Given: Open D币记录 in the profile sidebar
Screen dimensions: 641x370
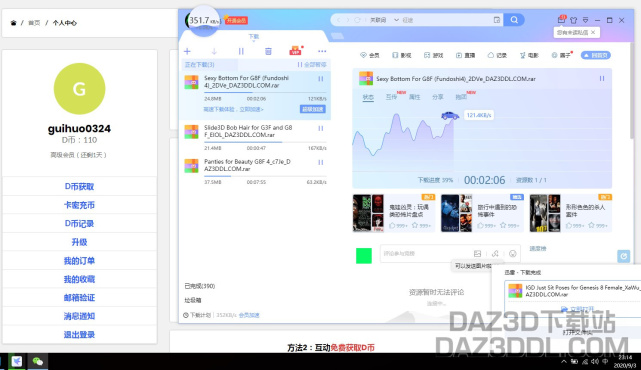Looking at the screenshot, I should click(x=79, y=224).
